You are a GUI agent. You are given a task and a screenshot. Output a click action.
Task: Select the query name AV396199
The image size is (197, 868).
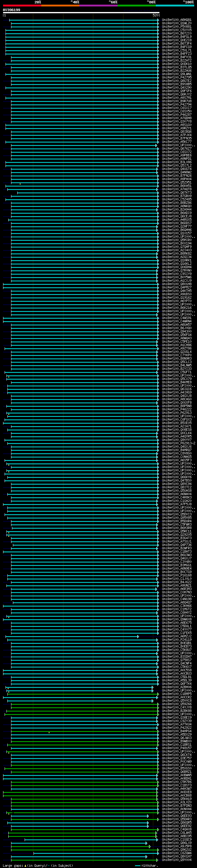click(11, 10)
